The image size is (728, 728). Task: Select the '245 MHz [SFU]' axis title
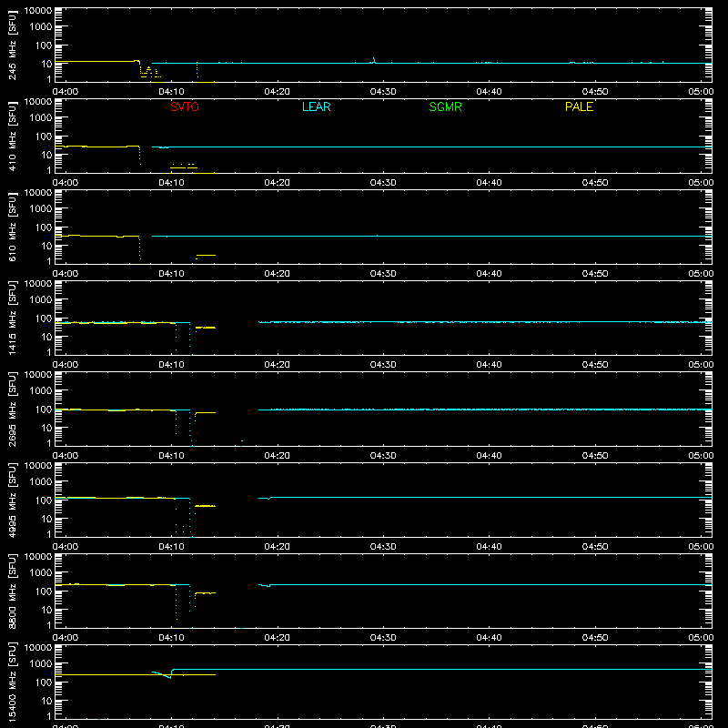pyautogui.click(x=13, y=45)
